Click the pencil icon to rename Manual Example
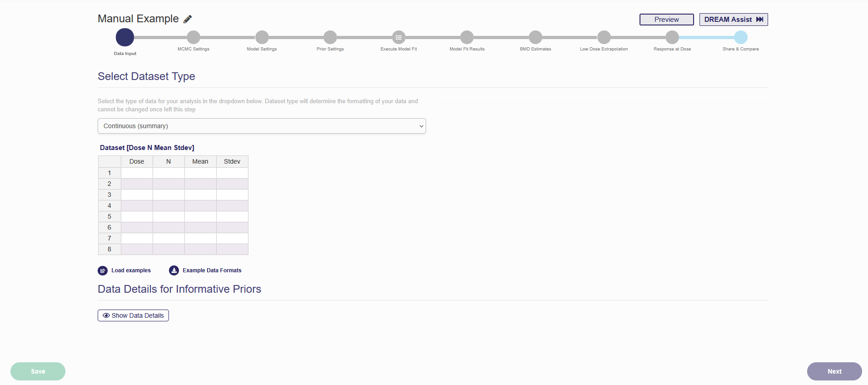This screenshot has width=868, height=385. click(188, 19)
